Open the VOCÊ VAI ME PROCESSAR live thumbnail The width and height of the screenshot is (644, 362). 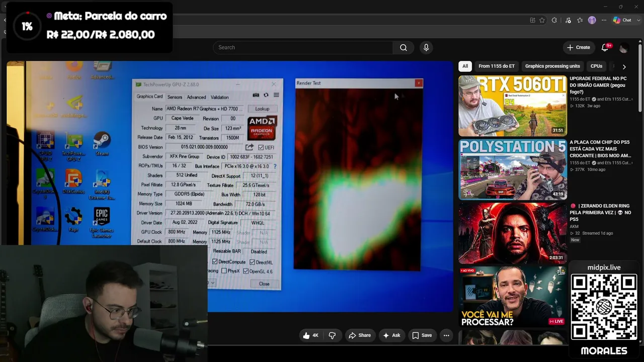tap(512, 296)
